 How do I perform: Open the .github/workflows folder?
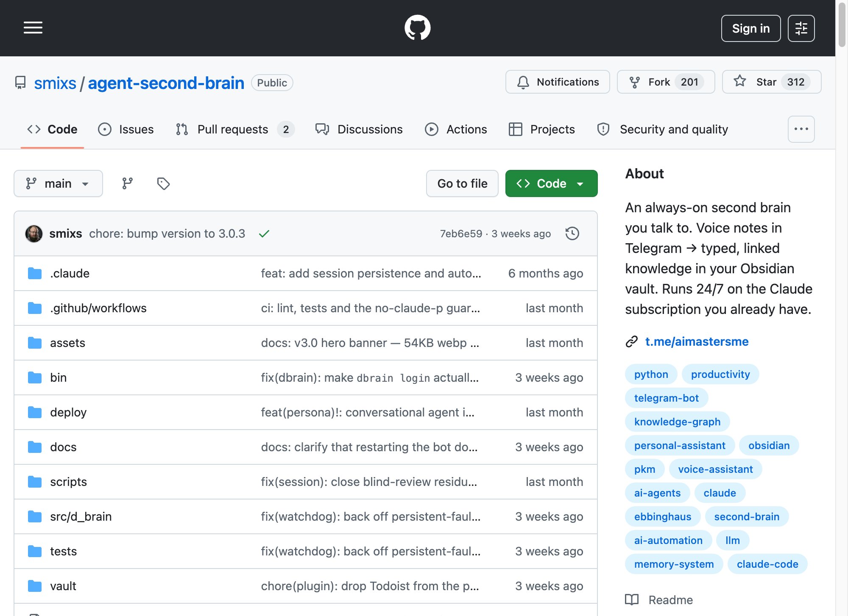click(x=98, y=308)
